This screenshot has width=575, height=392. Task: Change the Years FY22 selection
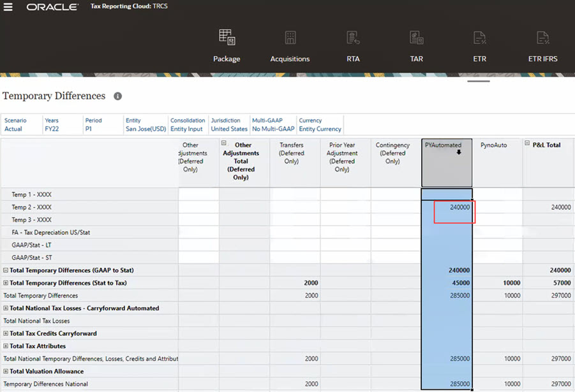(51, 129)
